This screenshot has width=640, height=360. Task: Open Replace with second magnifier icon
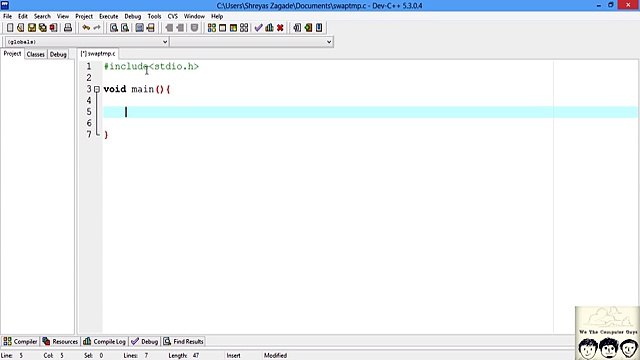tap(125, 28)
